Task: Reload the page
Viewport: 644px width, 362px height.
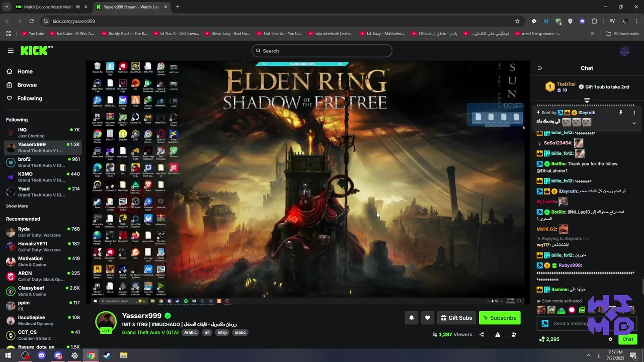Action: (31, 21)
